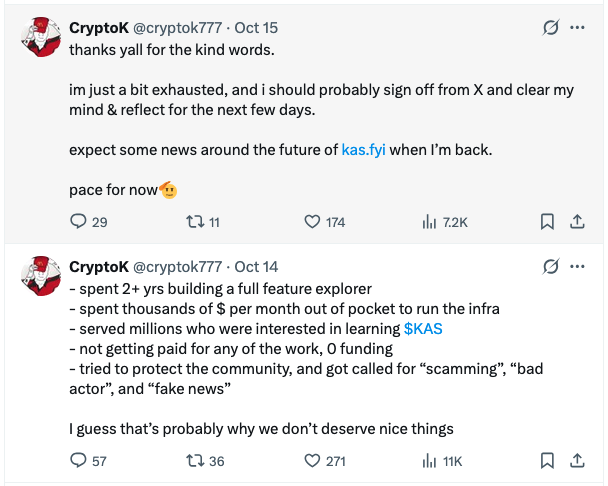Open the kas.fyi link

click(363, 150)
